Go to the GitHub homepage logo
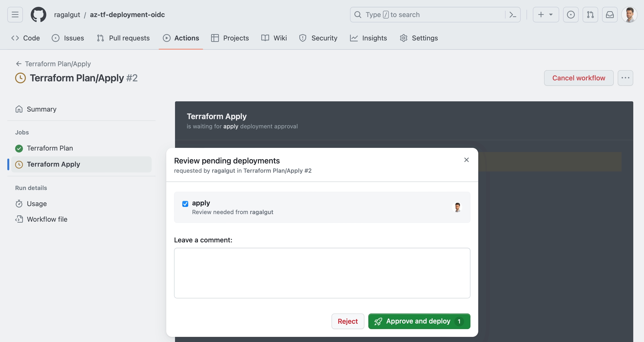The height and width of the screenshot is (342, 644). (38, 14)
